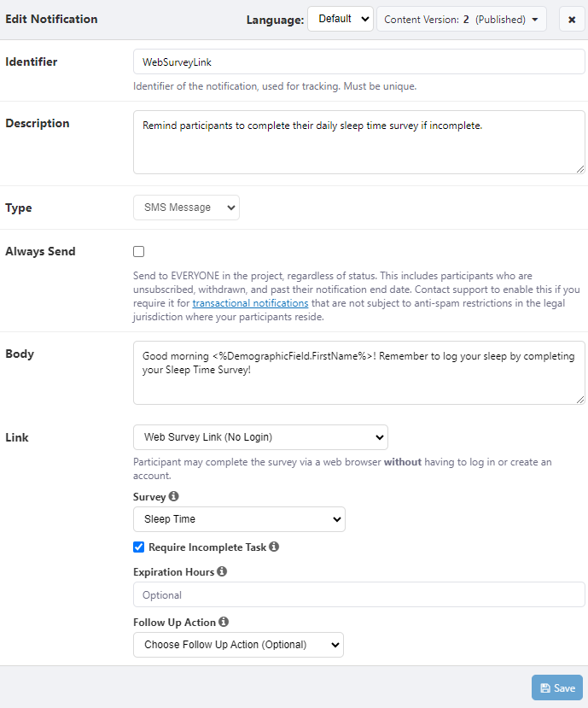Enable the Always Send checkbox

coord(139,252)
